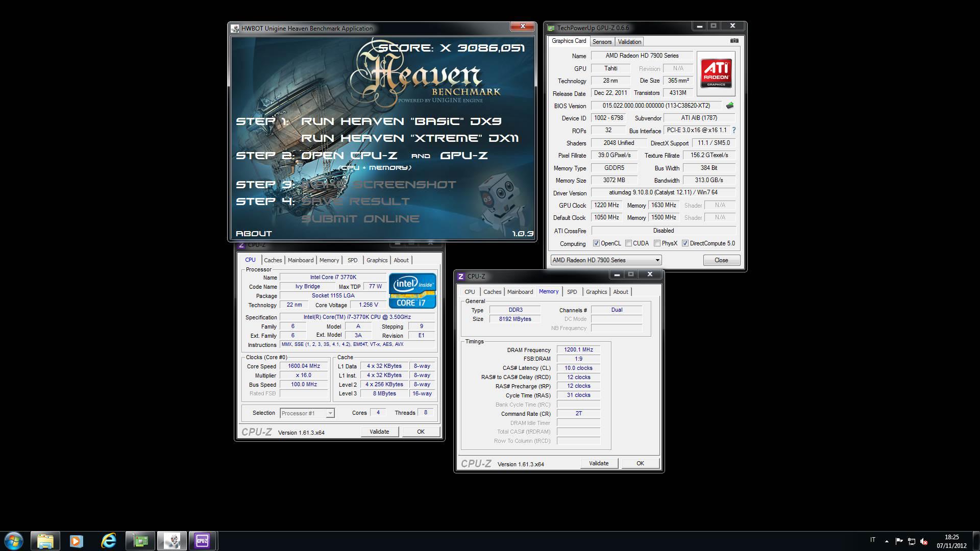Open CPU tab in CPU-Z Memory window
980x551 pixels.
(470, 292)
